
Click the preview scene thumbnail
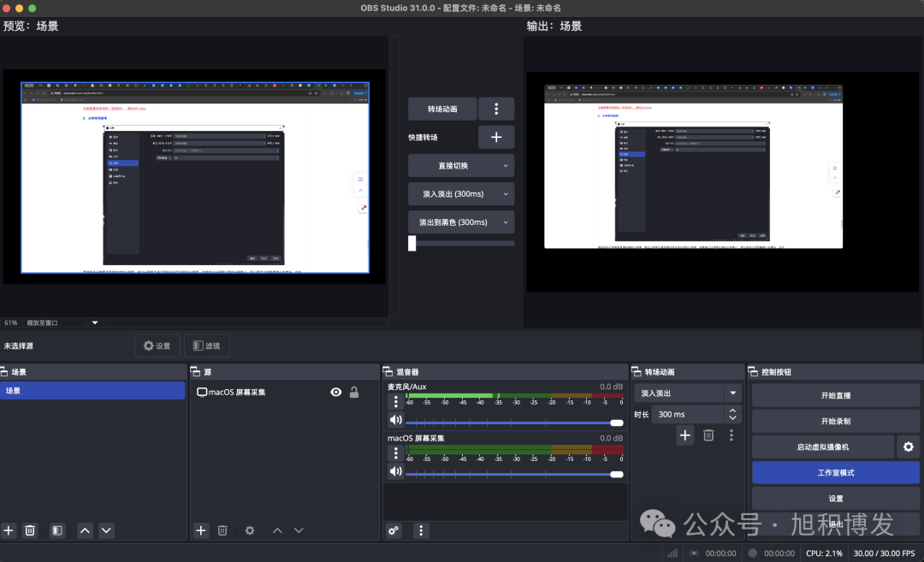(x=195, y=177)
